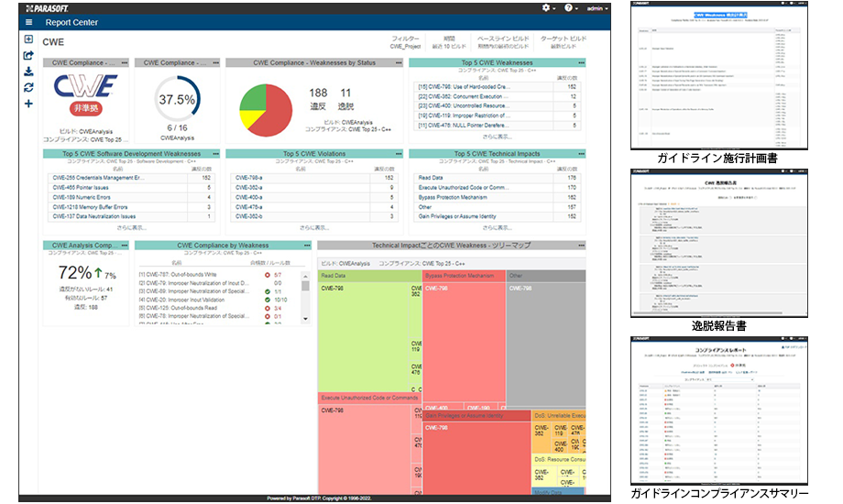Click the 37.5% compliance gauge
The height and width of the screenshot is (504, 843).
tap(177, 99)
